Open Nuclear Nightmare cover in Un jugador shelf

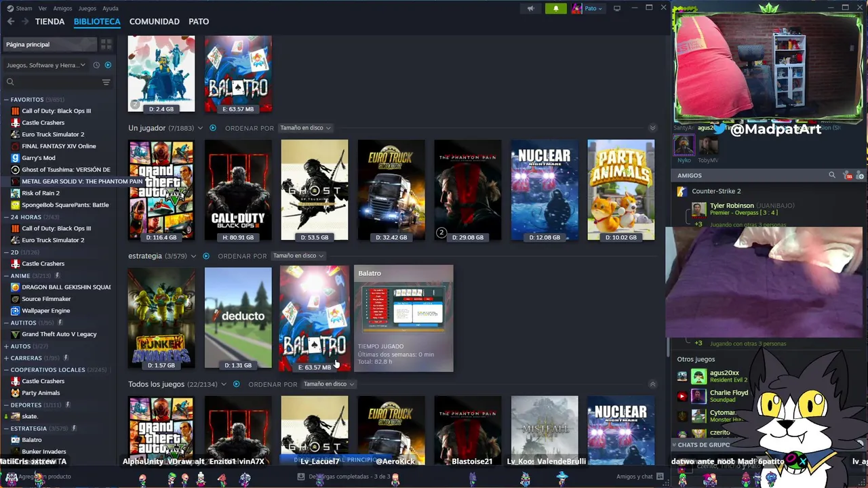point(545,190)
